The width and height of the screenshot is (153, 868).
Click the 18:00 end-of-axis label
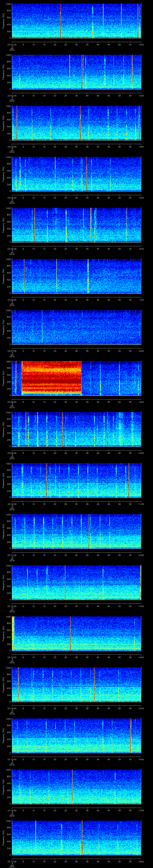(x=141, y=861)
